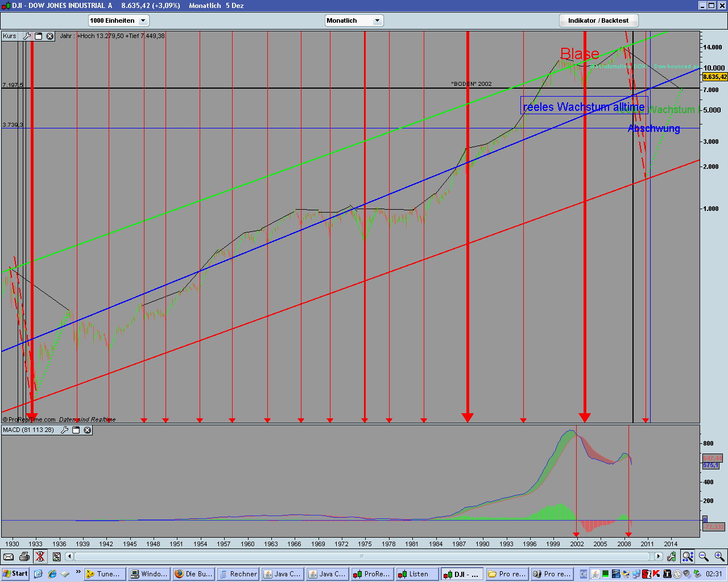The image size is (728, 582).
Task: Click the MACD (81 113 28) label
Action: click(x=28, y=430)
